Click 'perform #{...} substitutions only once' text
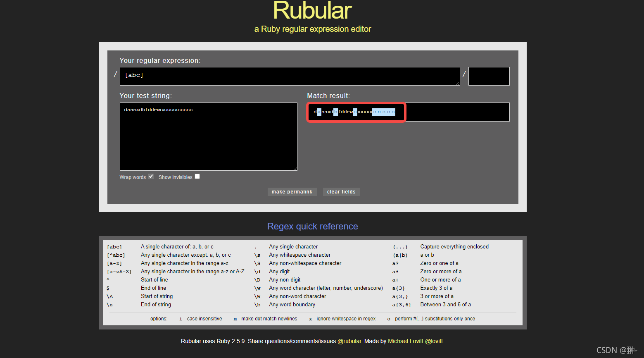Image resolution: width=644 pixels, height=358 pixels. click(435, 319)
